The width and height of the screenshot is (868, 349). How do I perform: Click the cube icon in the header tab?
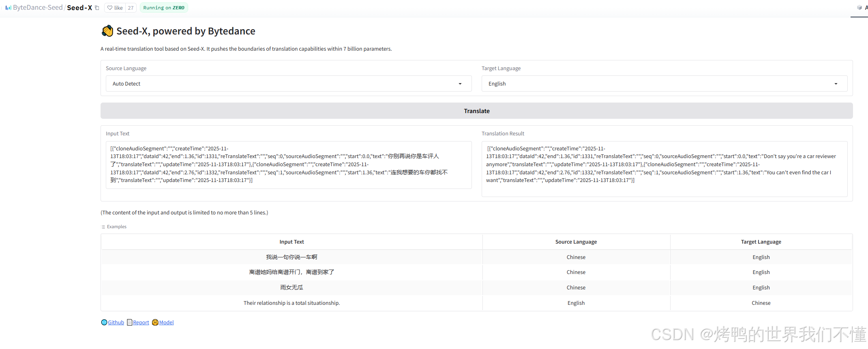pos(859,8)
